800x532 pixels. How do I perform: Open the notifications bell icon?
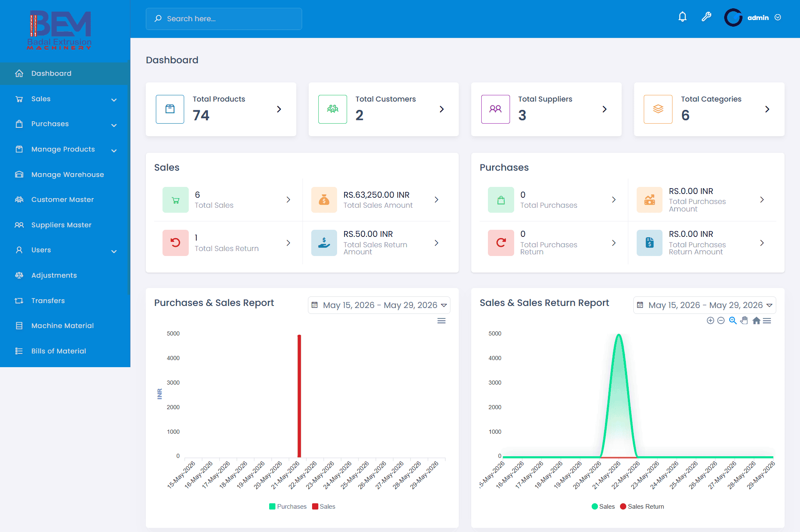click(x=682, y=17)
